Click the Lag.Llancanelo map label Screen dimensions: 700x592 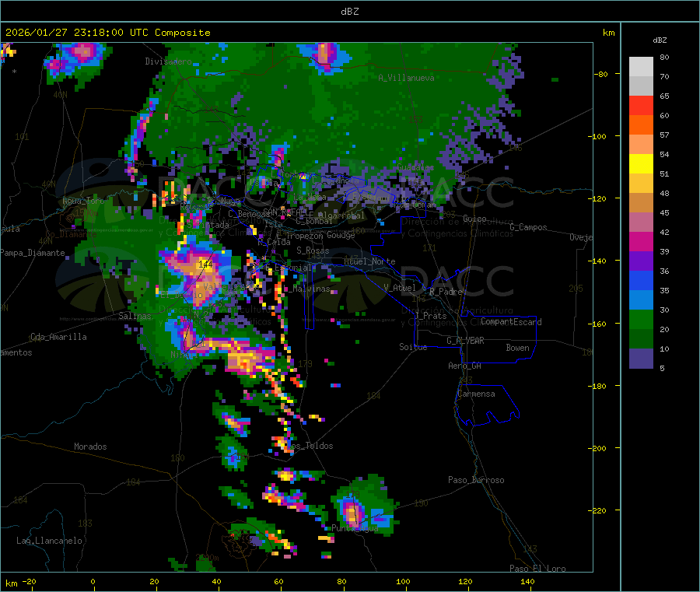tap(49, 541)
